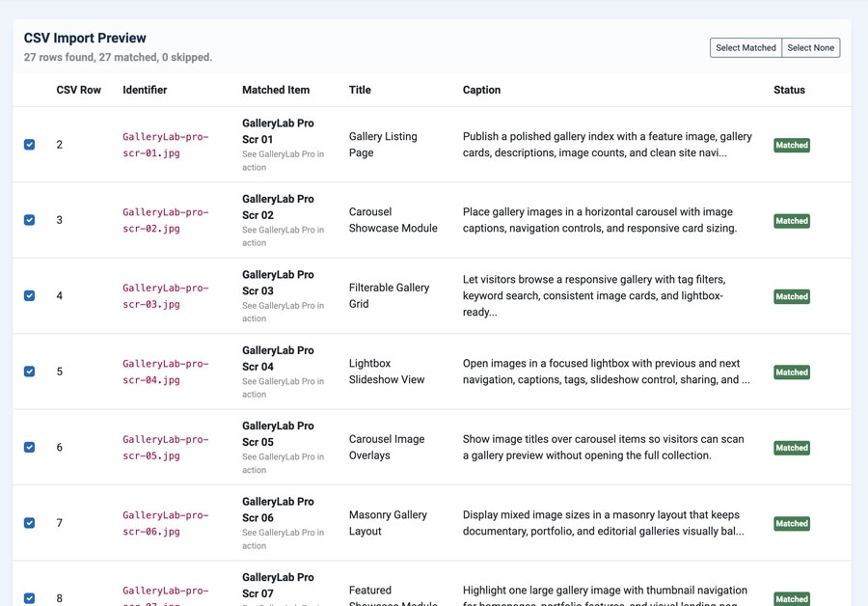
Task: Click the caption starting 'Open images in a focused lightbox'
Action: [x=607, y=372]
